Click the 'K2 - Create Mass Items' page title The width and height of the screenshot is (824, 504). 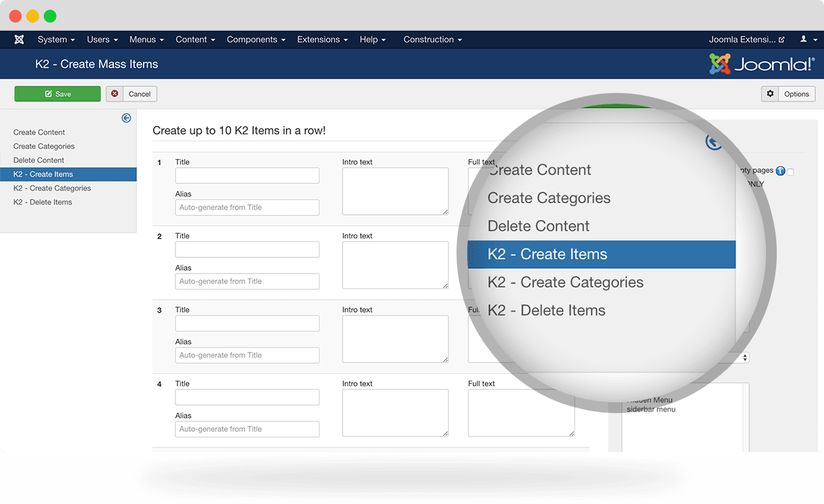pyautogui.click(x=96, y=64)
